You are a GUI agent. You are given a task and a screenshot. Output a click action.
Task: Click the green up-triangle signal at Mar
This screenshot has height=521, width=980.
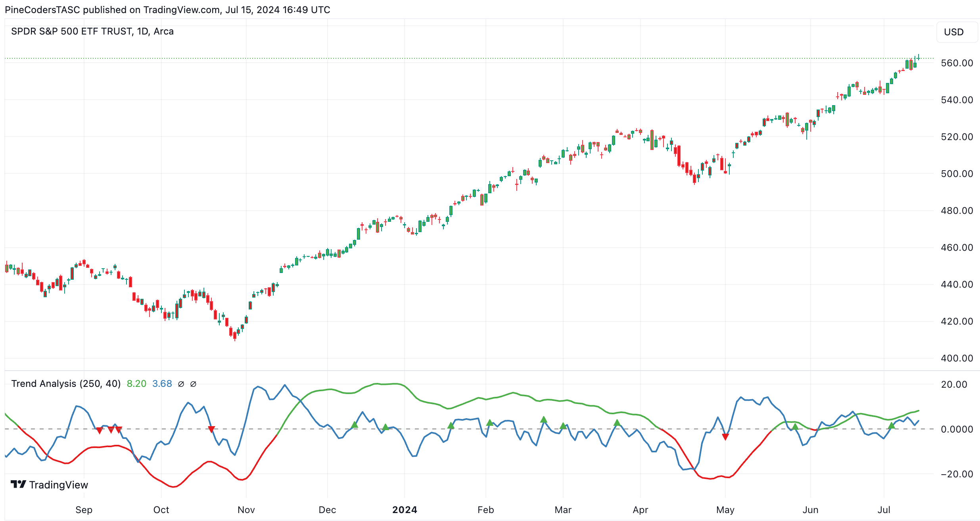point(563,426)
